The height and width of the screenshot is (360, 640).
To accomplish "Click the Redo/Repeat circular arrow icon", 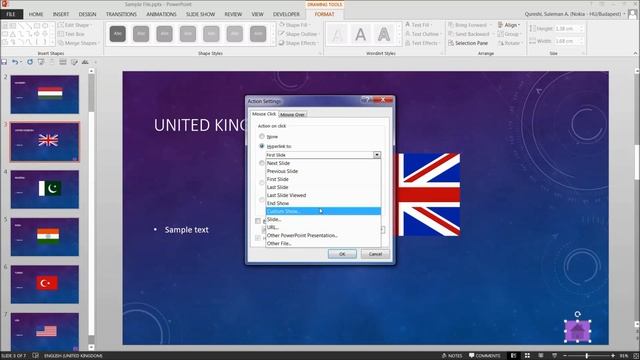I will click(30, 62).
